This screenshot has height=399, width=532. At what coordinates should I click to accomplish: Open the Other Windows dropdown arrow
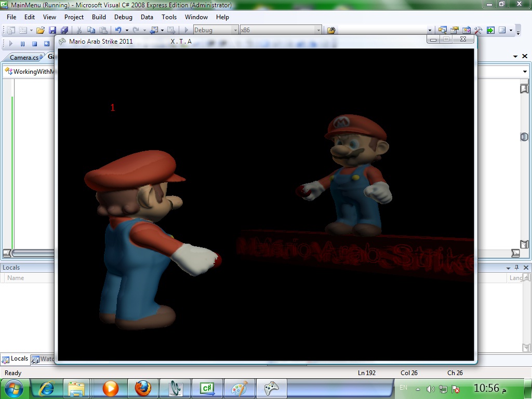511,30
